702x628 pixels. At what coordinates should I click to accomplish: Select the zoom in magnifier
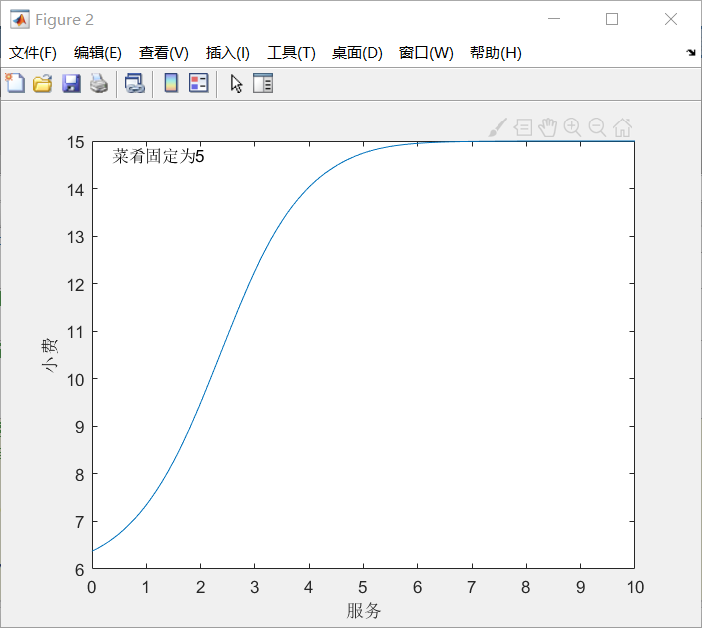(x=572, y=128)
